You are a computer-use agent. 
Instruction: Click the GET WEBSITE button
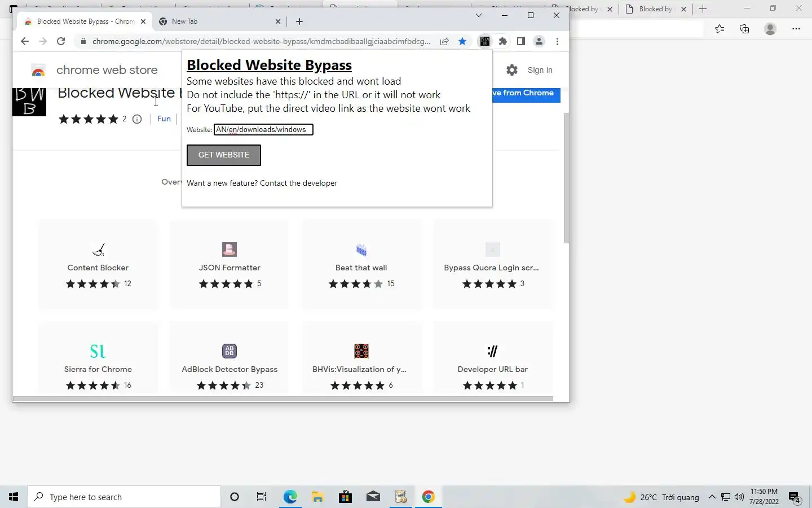coord(224,155)
